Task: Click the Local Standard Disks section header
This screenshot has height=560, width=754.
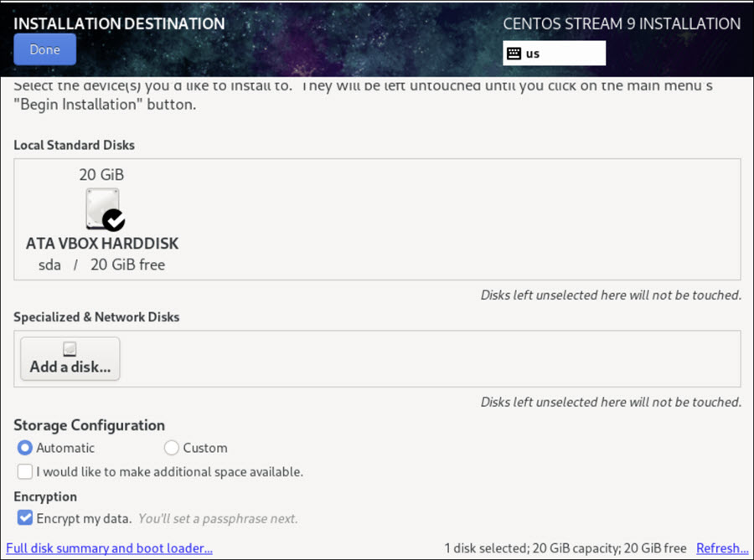Action: pos(73,145)
